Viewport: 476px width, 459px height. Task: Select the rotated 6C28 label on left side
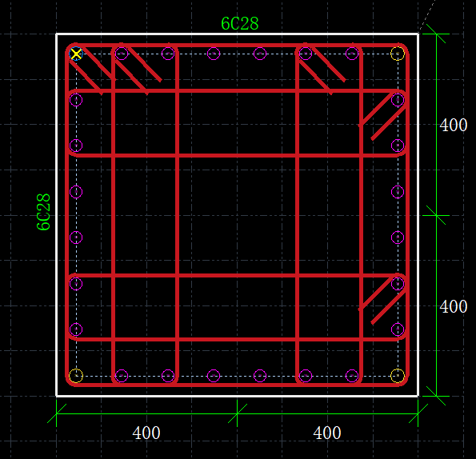43,212
